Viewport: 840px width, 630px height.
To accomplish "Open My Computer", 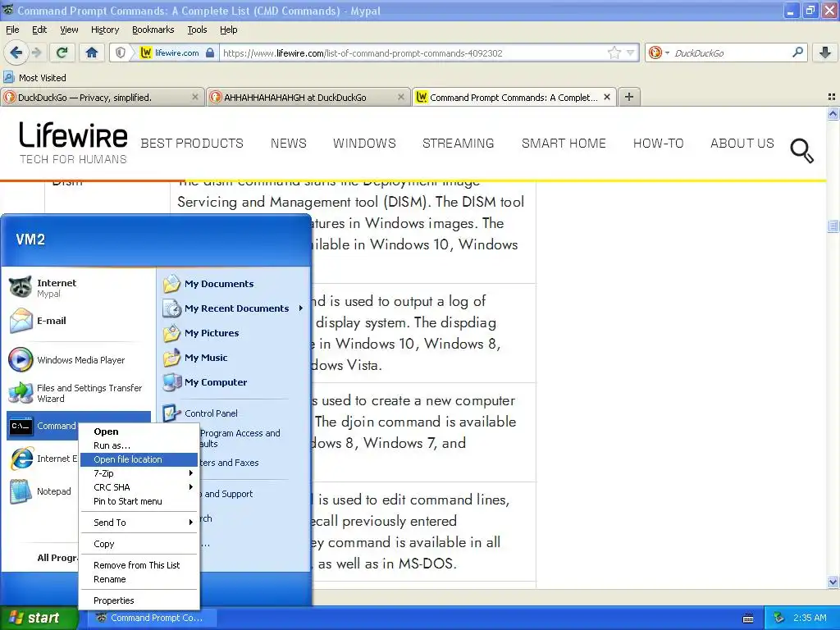I will (x=234, y=382).
